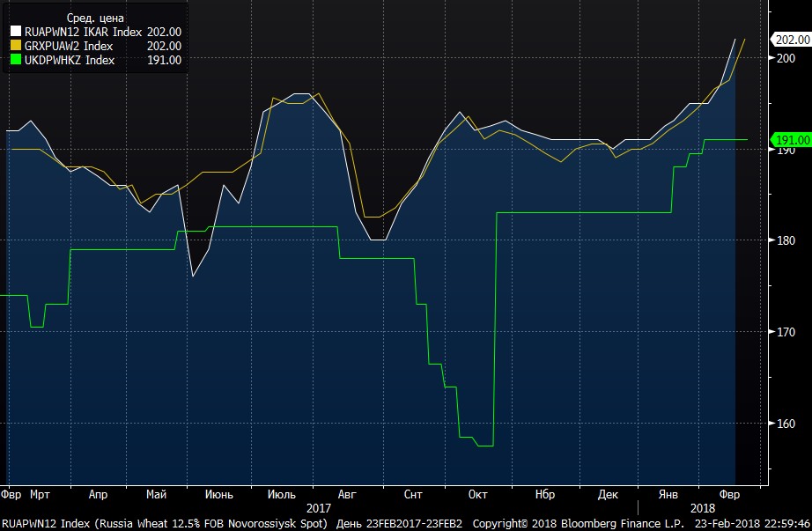This screenshot has height=531, width=812.
Task: Click the 200 price axis label
Action: [x=786, y=58]
